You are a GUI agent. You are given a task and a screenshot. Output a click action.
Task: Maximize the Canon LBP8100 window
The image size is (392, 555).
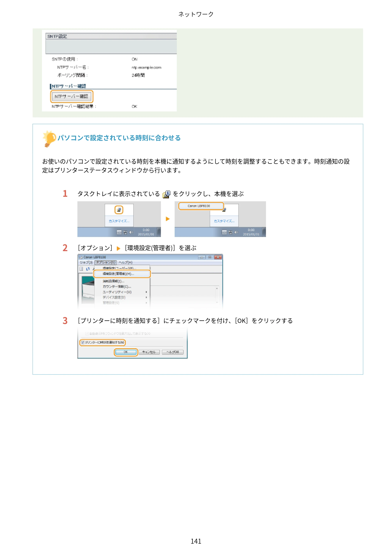210,257
